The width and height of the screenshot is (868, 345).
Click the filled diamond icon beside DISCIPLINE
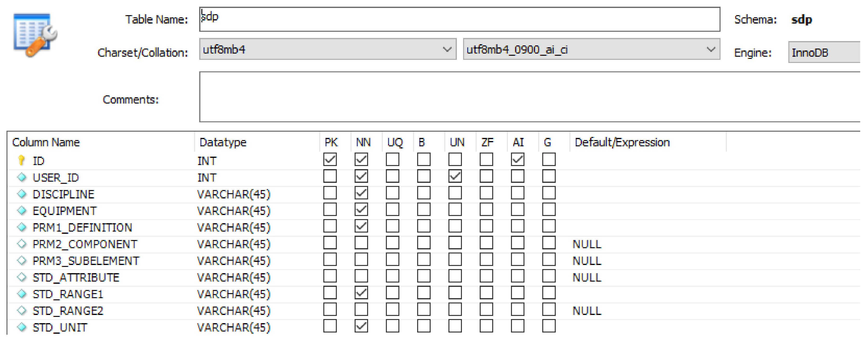22,194
